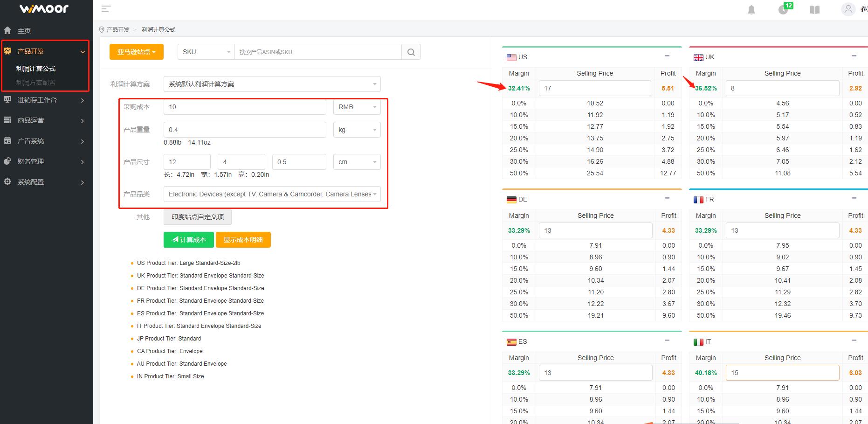Go to home page with house icon

[x=8, y=30]
